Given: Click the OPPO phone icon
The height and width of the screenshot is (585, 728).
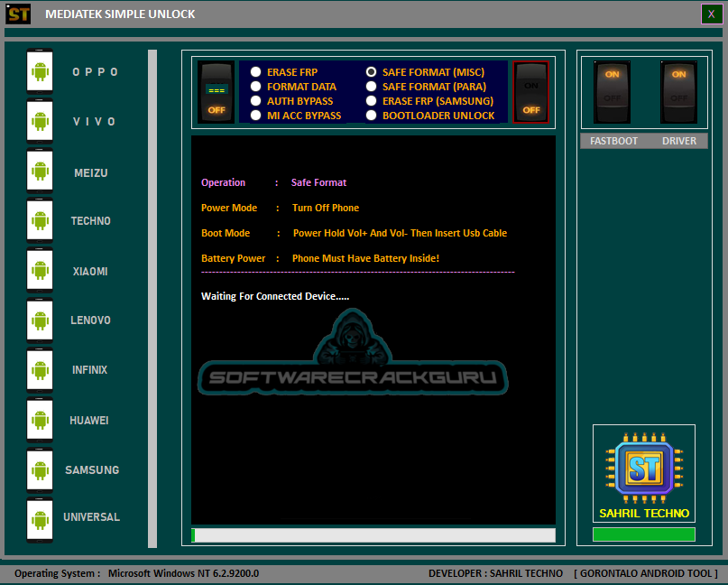Looking at the screenshot, I should click(x=40, y=71).
